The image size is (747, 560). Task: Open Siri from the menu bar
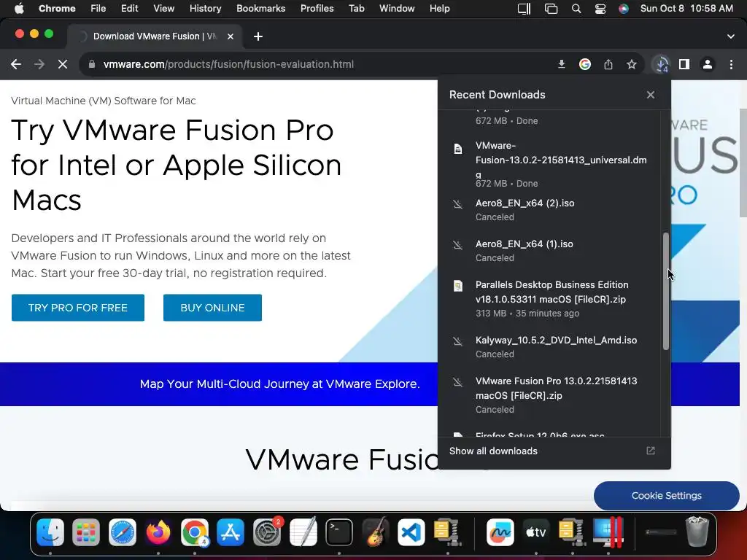point(624,9)
